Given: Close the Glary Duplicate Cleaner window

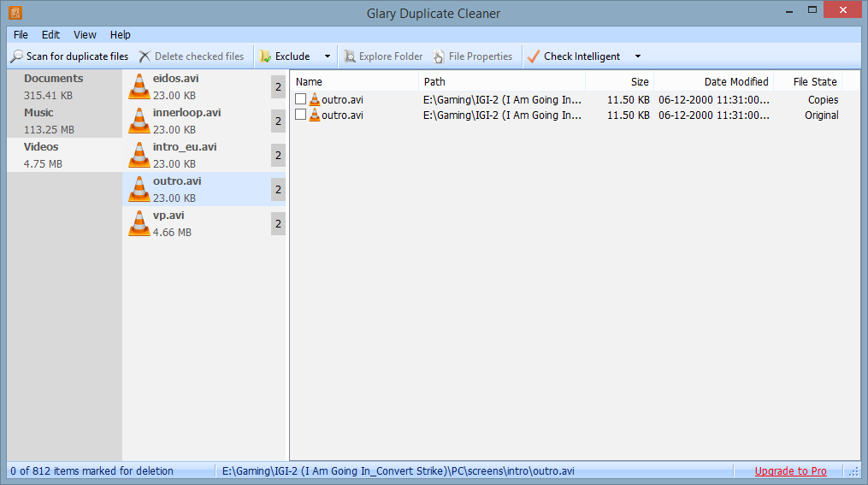Looking at the screenshot, I should coord(842,10).
